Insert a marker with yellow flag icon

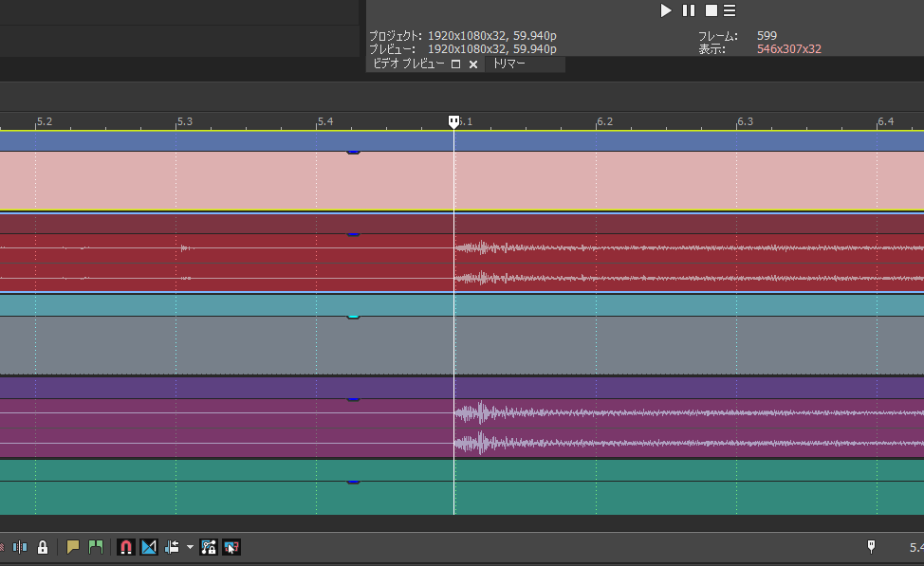[x=73, y=547]
